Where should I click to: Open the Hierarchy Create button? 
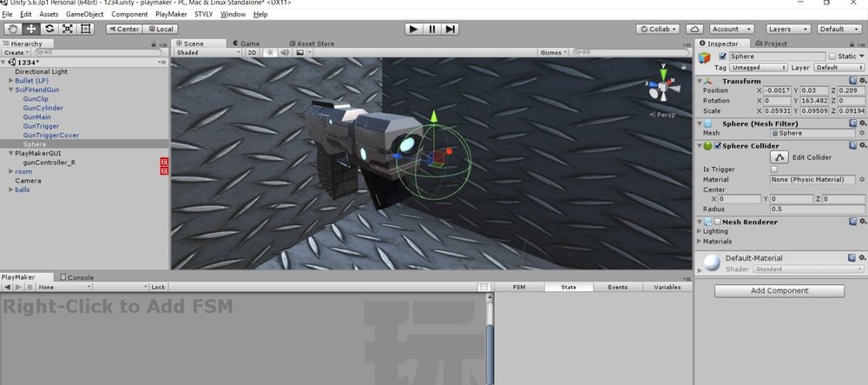[15, 53]
